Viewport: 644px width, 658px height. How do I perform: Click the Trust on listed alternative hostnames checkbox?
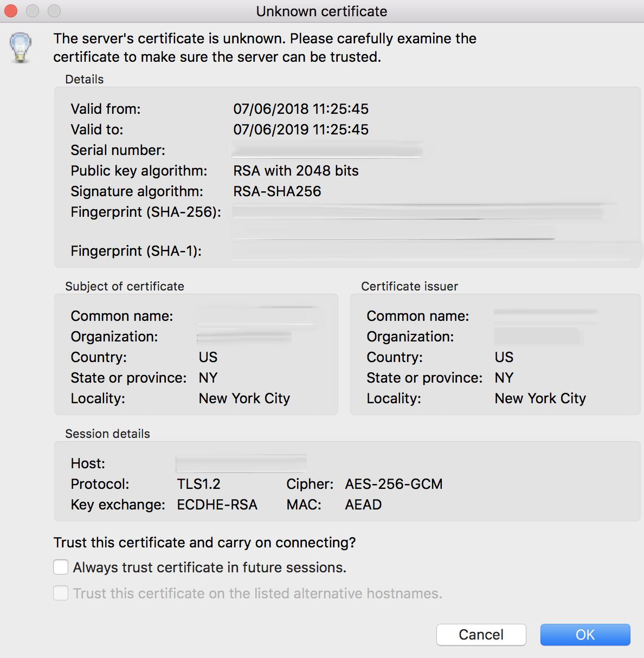(x=61, y=593)
